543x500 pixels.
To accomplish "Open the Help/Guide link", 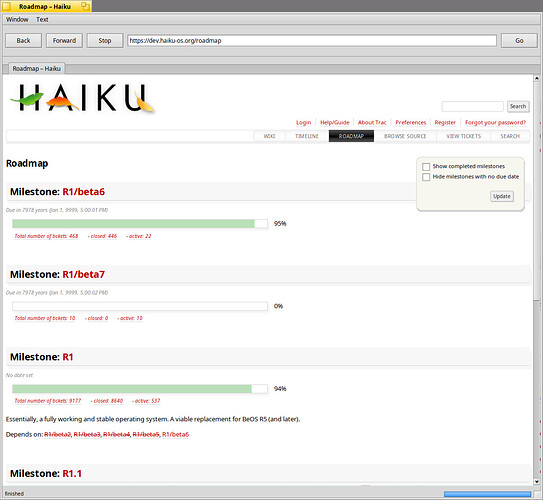I will pos(335,123).
